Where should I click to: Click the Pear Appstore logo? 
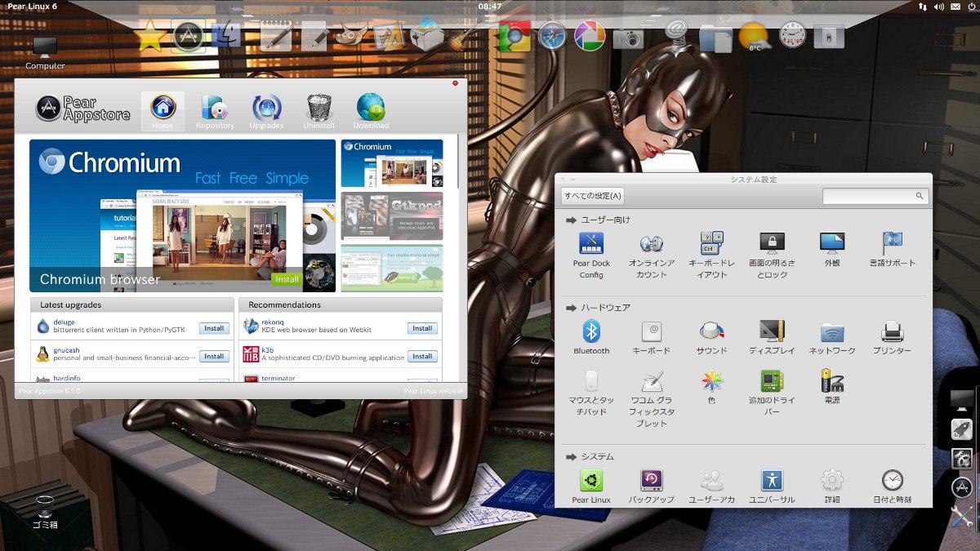coord(82,108)
